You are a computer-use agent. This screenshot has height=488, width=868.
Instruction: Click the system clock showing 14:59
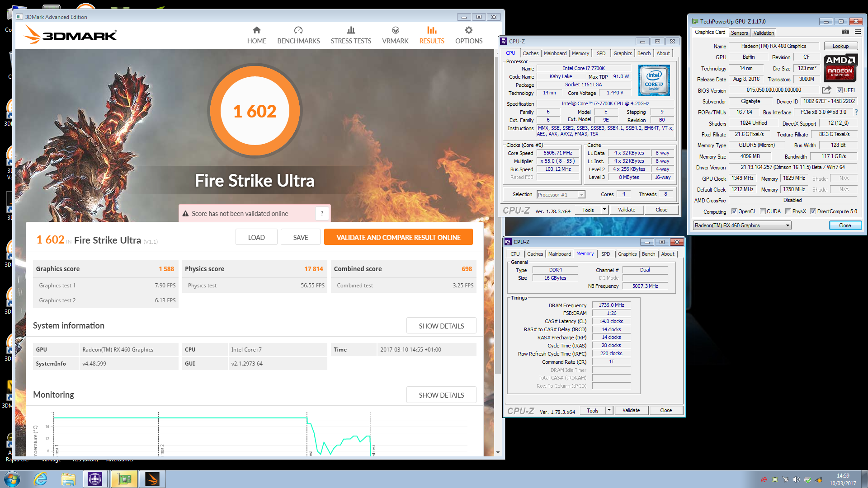843,476
